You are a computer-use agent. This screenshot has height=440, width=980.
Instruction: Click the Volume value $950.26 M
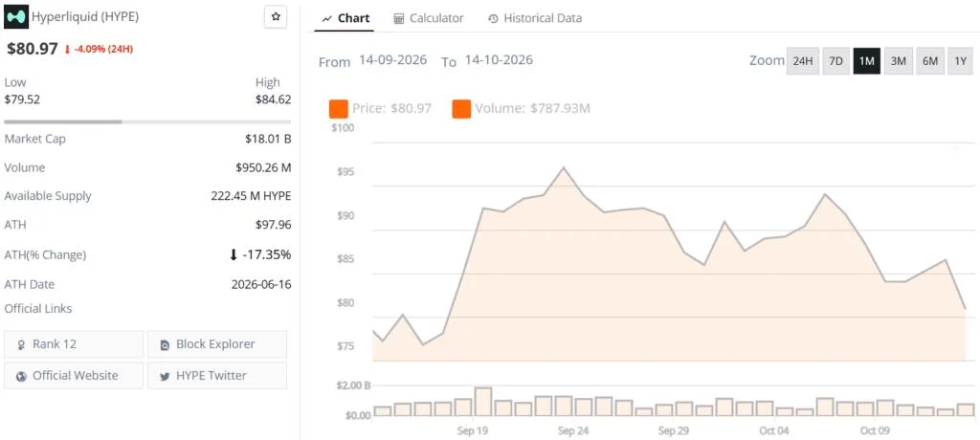point(263,167)
